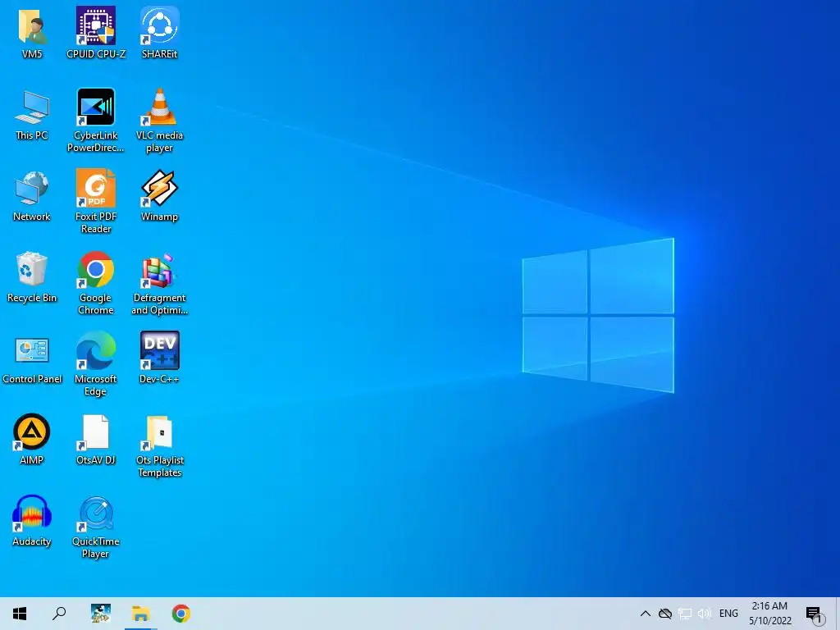Switch input language via ENG indicator

pos(728,614)
